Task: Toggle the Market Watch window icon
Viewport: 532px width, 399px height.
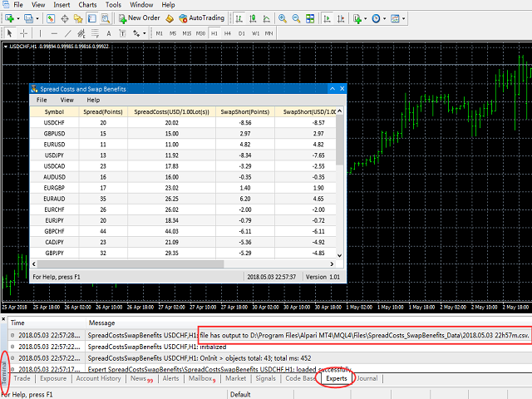Action: 51,18
